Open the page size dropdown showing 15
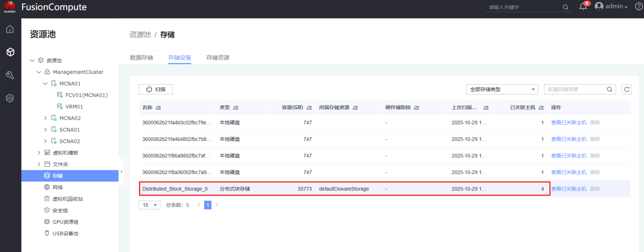This screenshot has width=644, height=252. pyautogui.click(x=149, y=205)
